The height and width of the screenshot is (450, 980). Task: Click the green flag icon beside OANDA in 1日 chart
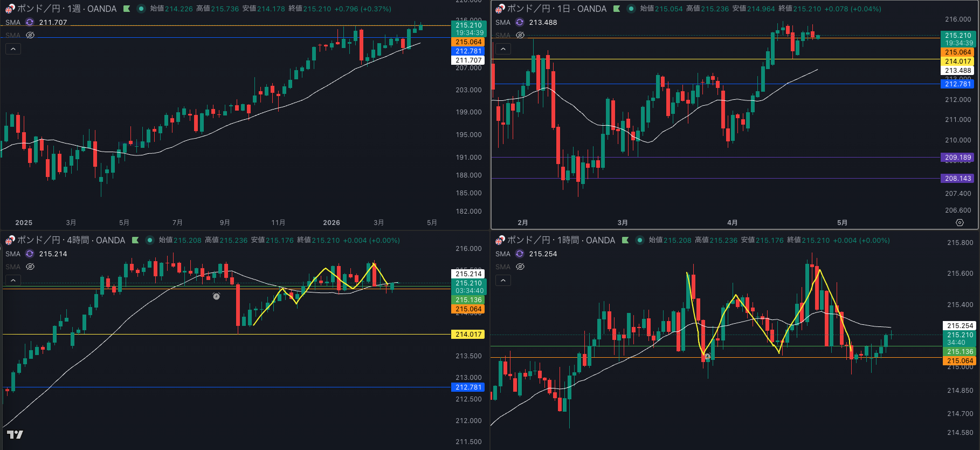click(617, 9)
